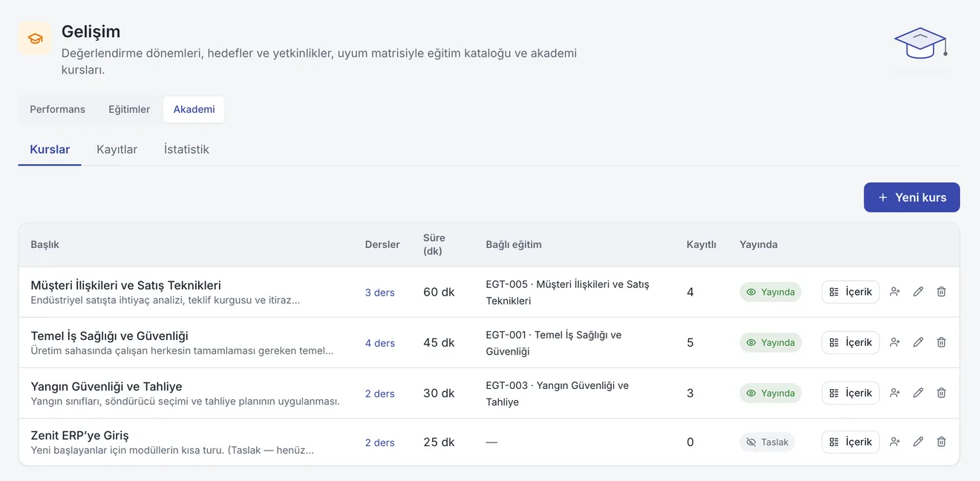This screenshot has height=481, width=980.
Task: Toggle Yayında status of Temel İş Sağlığı course
Action: tap(771, 342)
